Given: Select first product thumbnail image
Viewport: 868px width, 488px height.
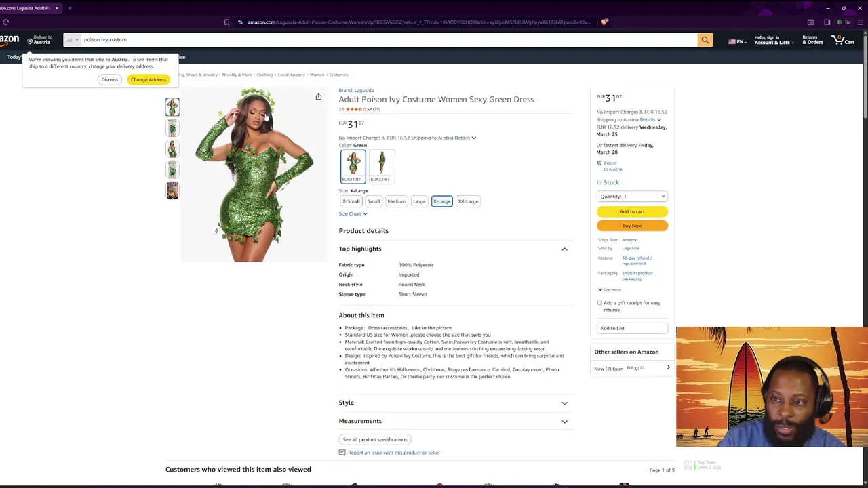Looking at the screenshot, I should coord(172,107).
